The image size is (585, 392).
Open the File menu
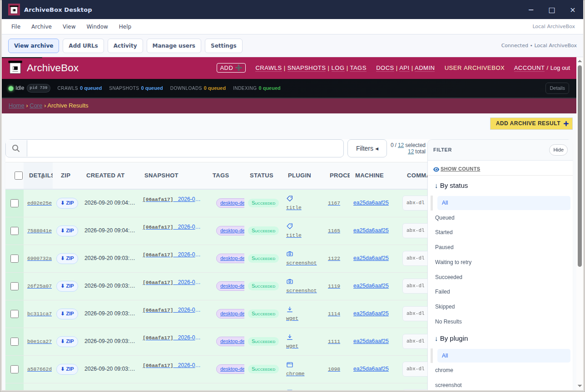tap(16, 27)
